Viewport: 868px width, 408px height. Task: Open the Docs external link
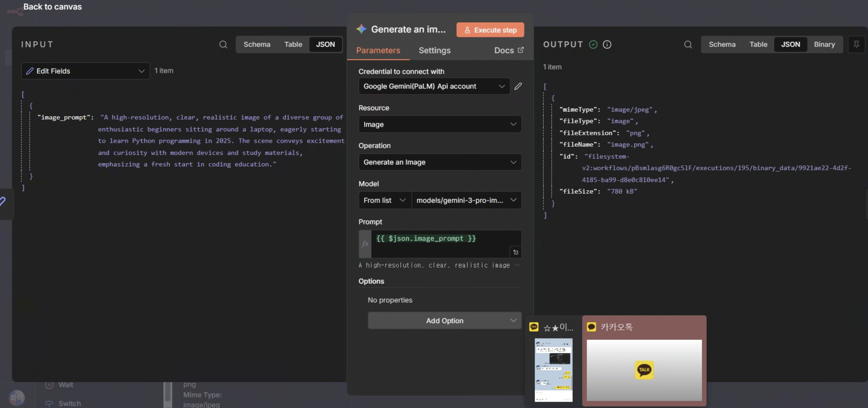pyautogui.click(x=509, y=51)
